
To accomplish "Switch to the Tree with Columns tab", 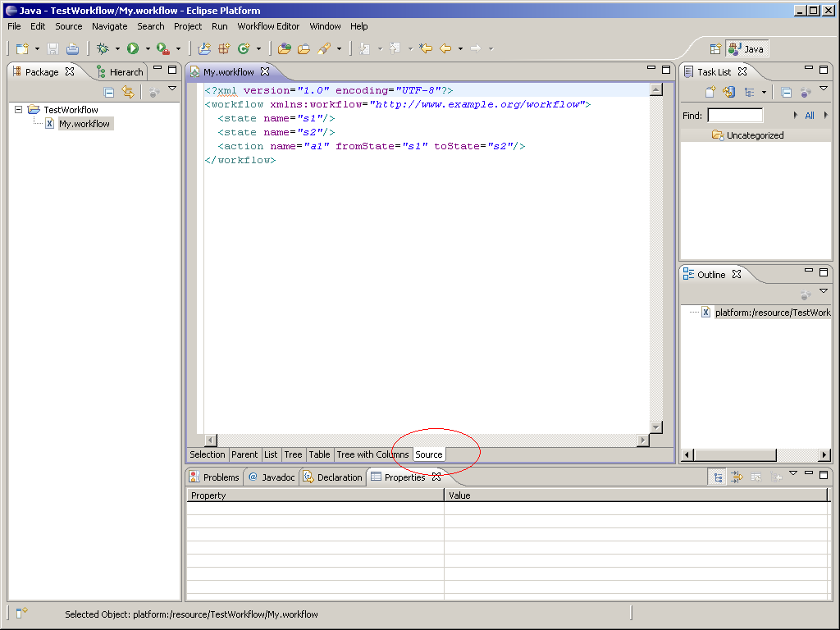I will 372,454.
